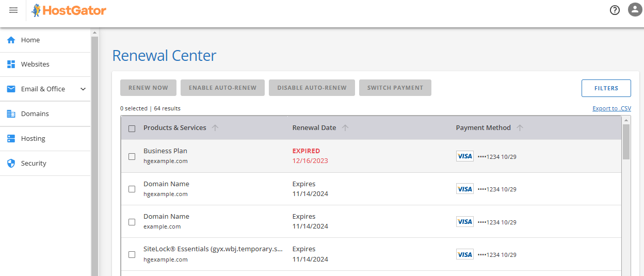Click the Email & Office envelope icon
The image size is (644, 276).
coord(11,89)
